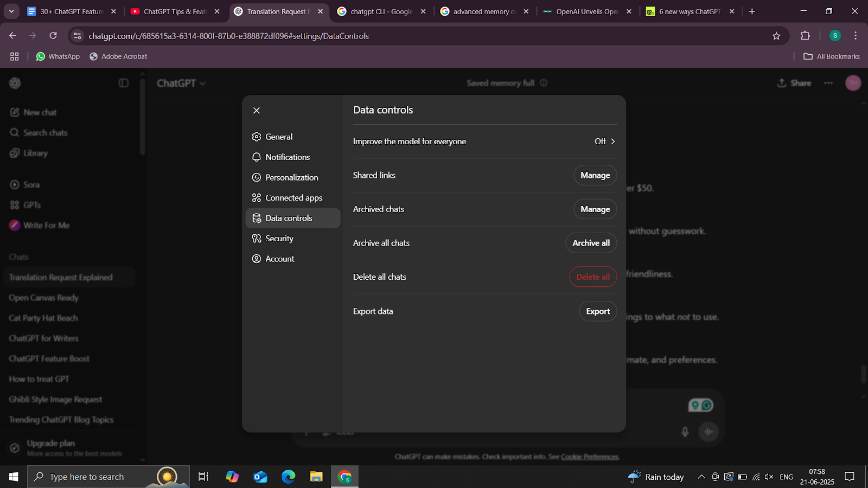Image resolution: width=868 pixels, height=488 pixels.
Task: Click the taskbar search box
Action: [108, 477]
